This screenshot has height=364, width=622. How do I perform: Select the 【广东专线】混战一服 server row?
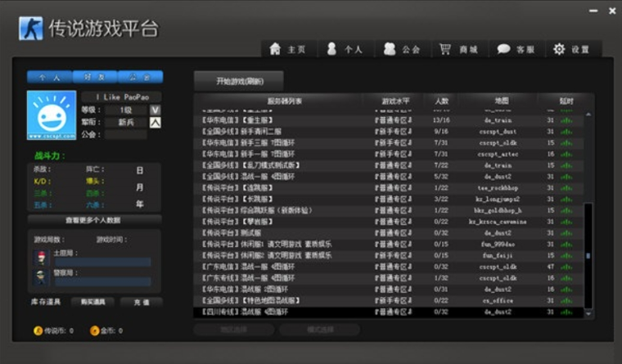coord(389,278)
